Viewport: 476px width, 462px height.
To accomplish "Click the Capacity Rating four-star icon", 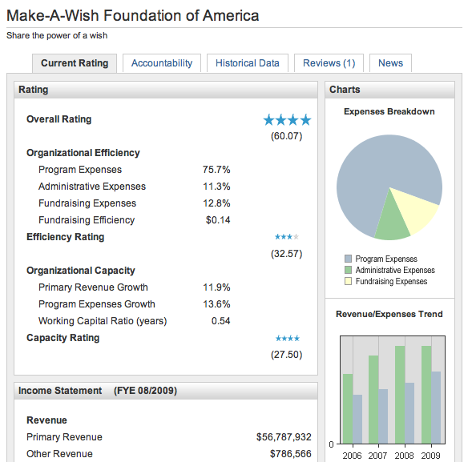I will (x=288, y=338).
